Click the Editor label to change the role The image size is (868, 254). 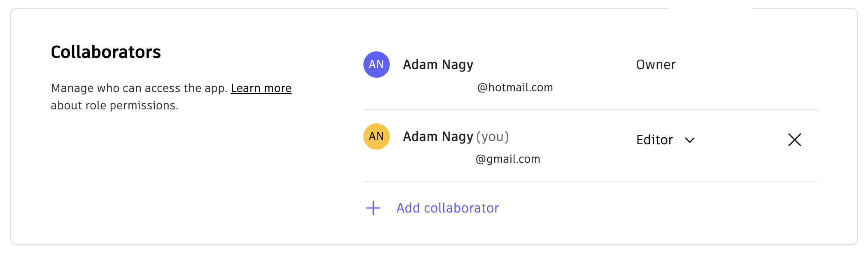click(x=654, y=140)
